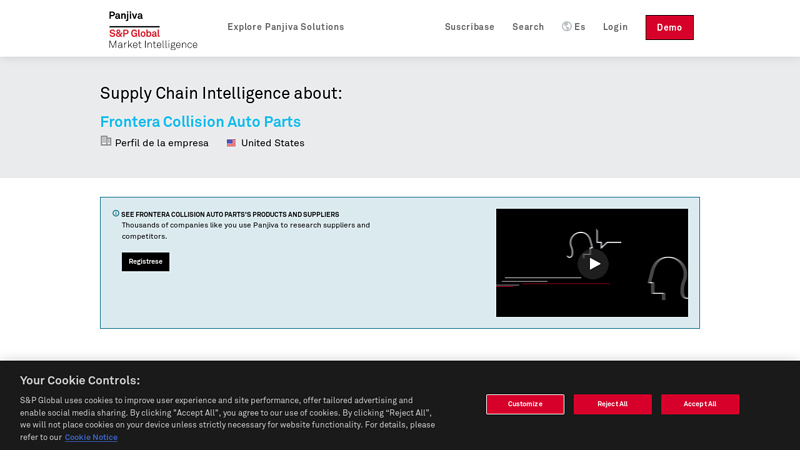Click the United States flag icon
The width and height of the screenshot is (800, 450).
(231, 143)
